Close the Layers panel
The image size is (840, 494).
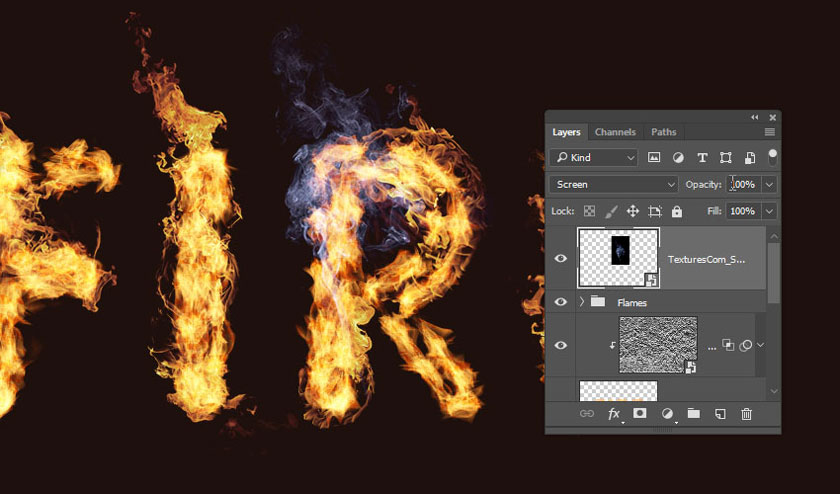[x=772, y=117]
